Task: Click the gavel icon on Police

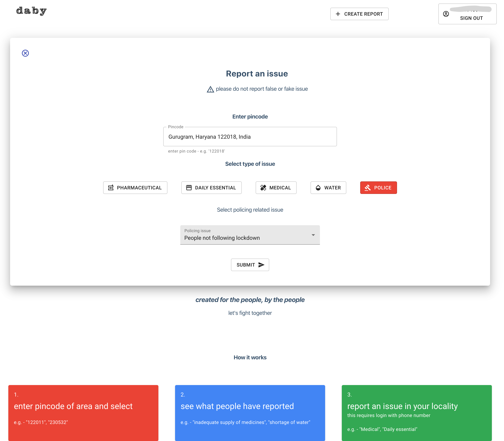Action: pyautogui.click(x=367, y=188)
